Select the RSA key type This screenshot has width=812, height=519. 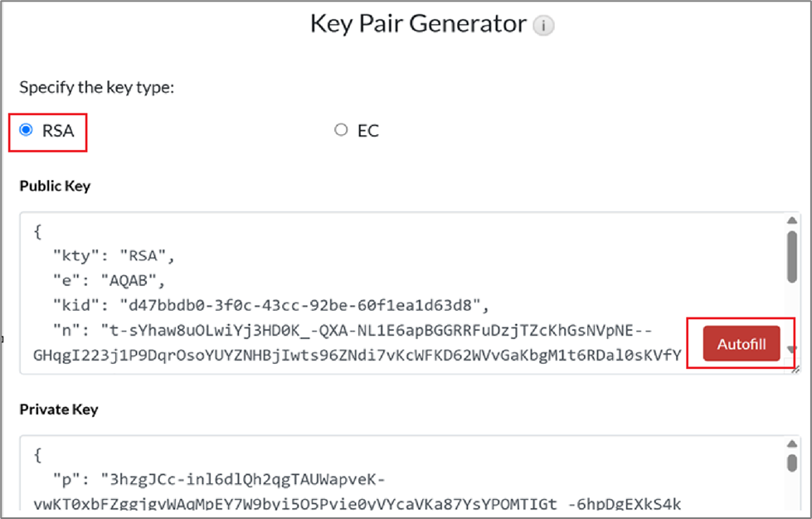[x=27, y=130]
